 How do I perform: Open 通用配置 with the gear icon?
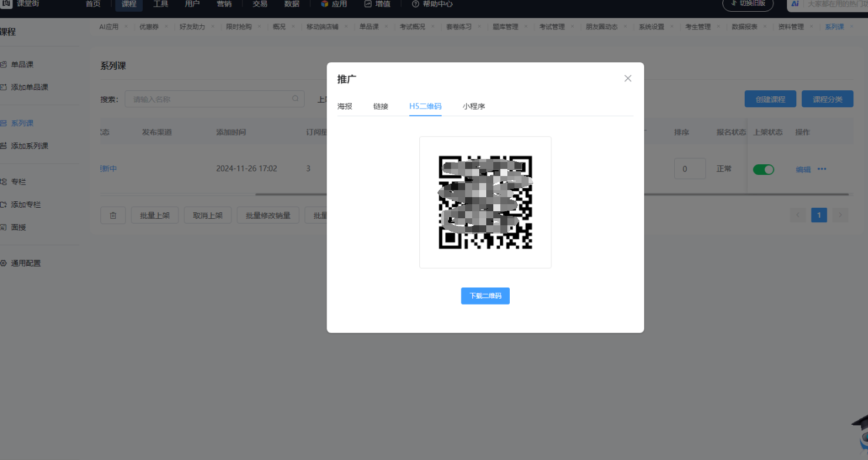[x=3, y=263]
